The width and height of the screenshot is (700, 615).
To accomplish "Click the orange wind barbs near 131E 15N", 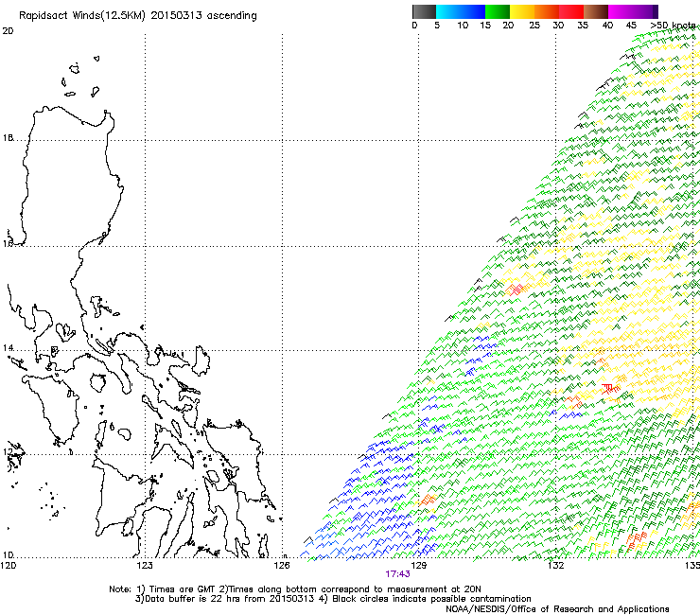I will tap(517, 289).
